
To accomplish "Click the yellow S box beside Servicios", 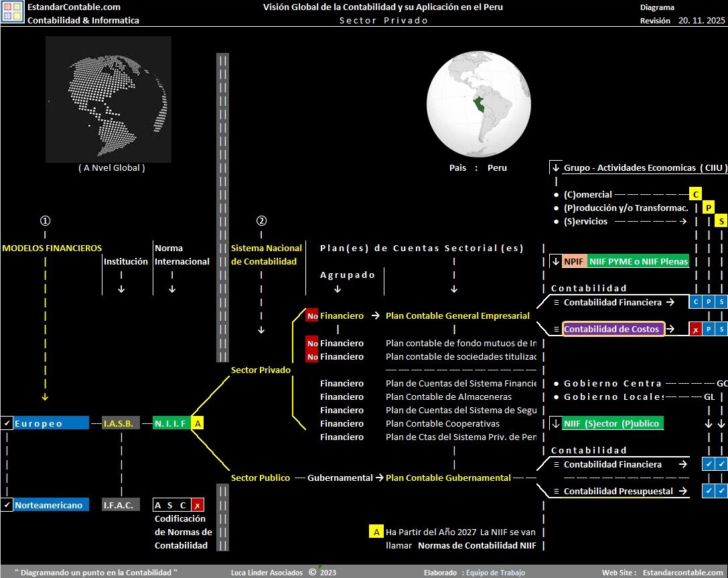I will [721, 221].
